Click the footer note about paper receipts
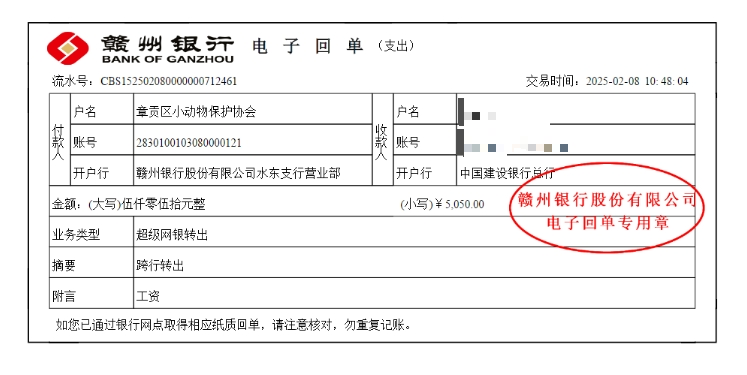Screen dimensions: 747x375 click(233, 325)
